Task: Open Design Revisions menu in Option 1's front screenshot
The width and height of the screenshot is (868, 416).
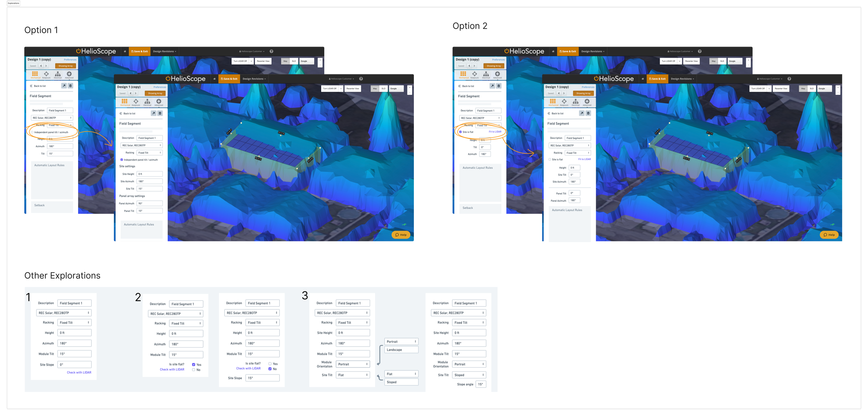Action: click(254, 79)
